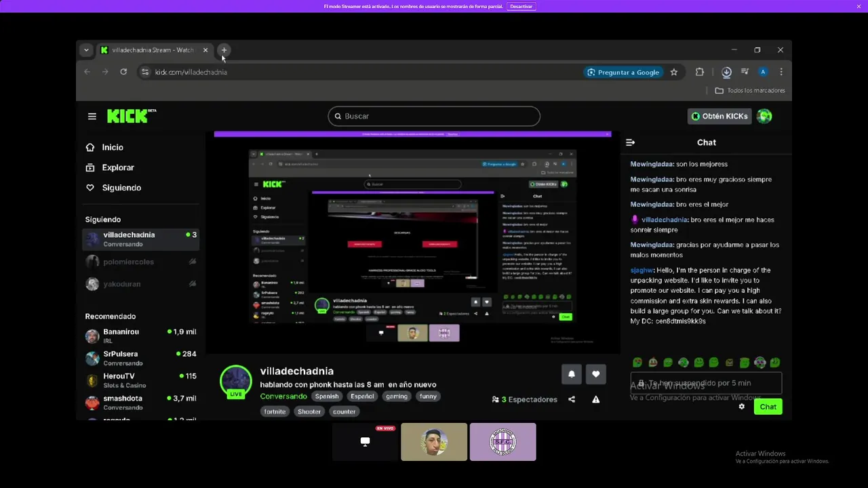Click the fortnite tag
868x488 pixels.
click(x=275, y=411)
